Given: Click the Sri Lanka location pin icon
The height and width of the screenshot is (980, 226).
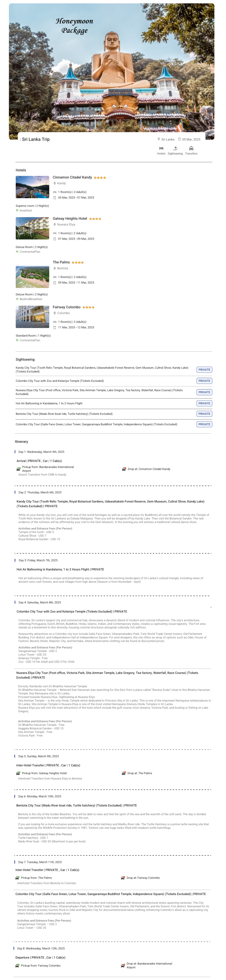Looking at the screenshot, I should pos(159,139).
